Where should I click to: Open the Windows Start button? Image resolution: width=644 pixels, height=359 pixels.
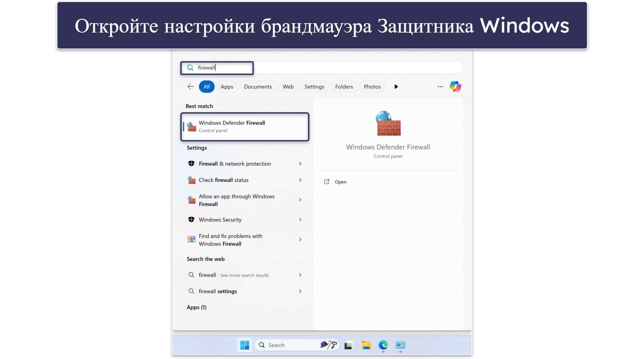pos(245,345)
